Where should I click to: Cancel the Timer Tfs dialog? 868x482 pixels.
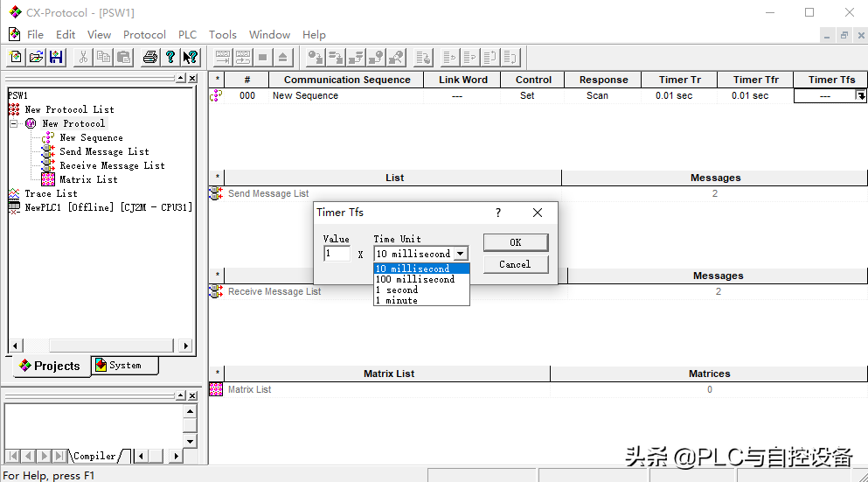515,264
